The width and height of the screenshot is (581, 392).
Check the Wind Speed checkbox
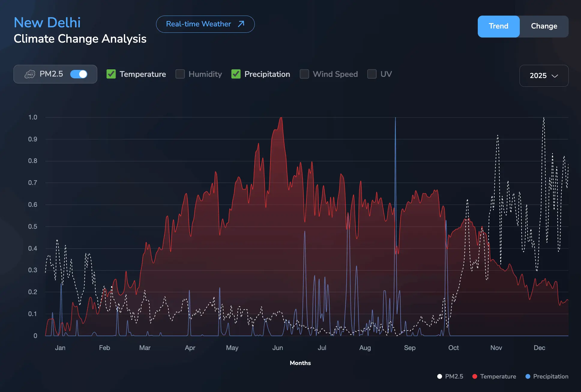click(304, 74)
